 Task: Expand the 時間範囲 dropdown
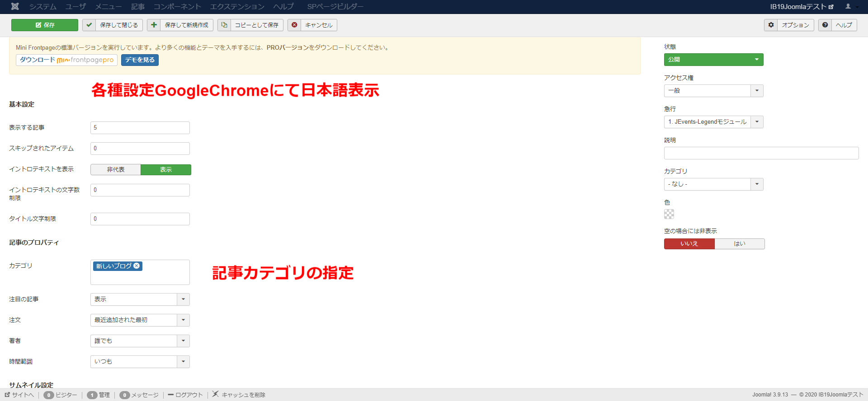(x=183, y=362)
